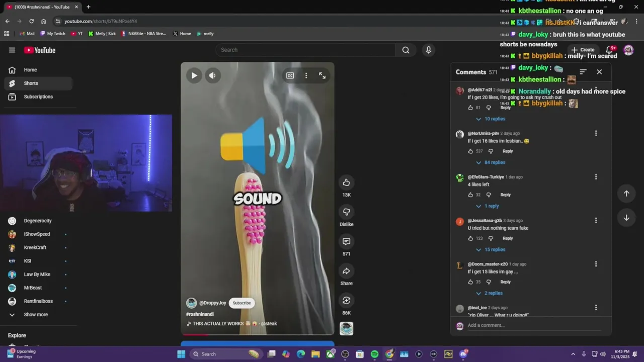This screenshot has height=362, width=644.
Task: Reload the page in the browser
Action: coord(31,21)
